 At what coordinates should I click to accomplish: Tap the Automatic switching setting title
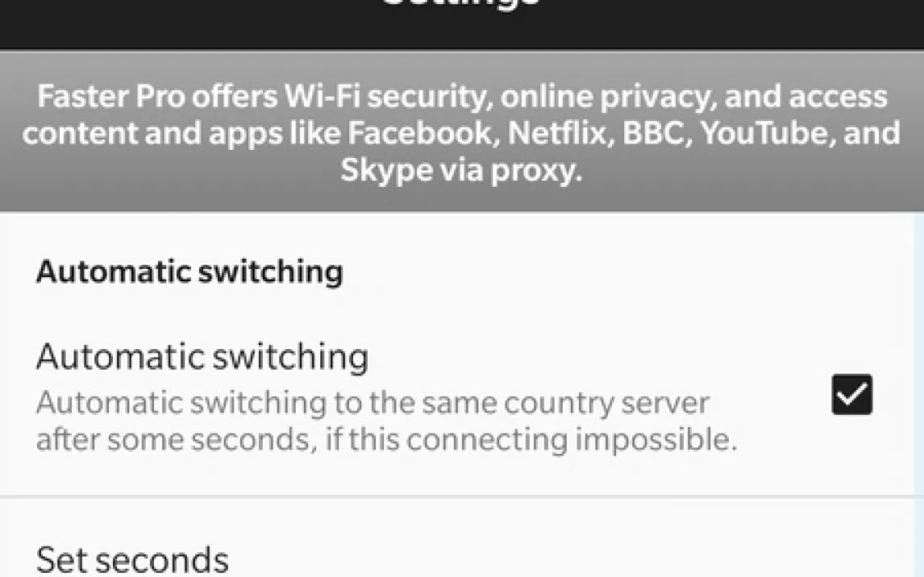202,356
